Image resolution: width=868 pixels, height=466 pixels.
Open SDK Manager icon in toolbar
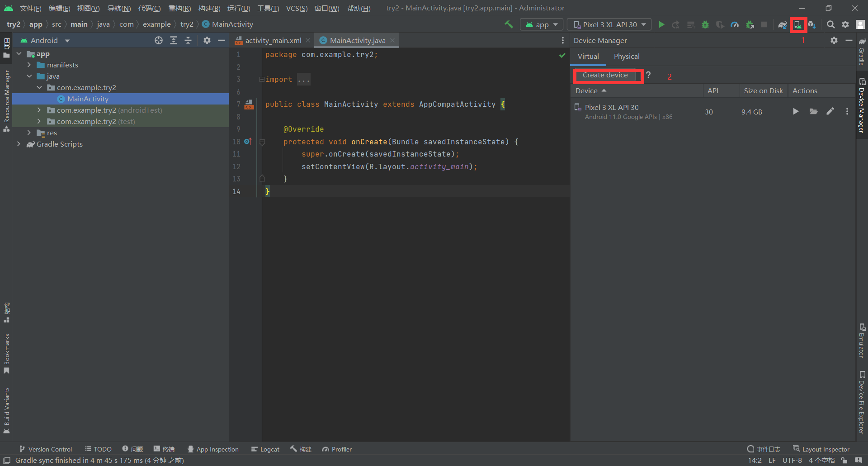click(x=812, y=24)
